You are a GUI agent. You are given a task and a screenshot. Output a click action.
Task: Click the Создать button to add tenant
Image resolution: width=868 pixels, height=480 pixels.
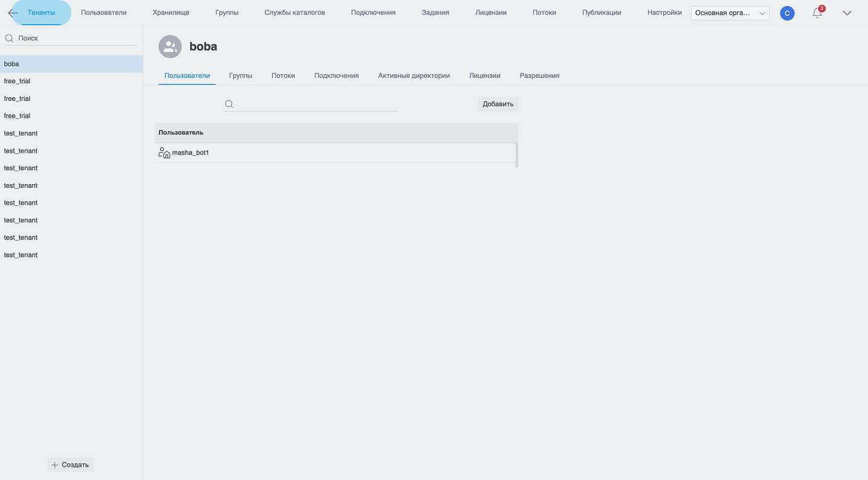[70, 465]
